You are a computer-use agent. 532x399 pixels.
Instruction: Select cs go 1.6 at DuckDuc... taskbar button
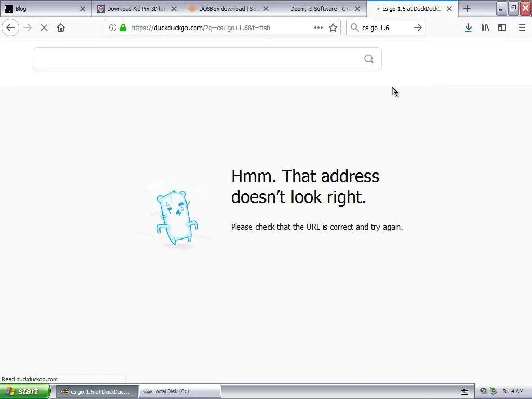pos(97,392)
